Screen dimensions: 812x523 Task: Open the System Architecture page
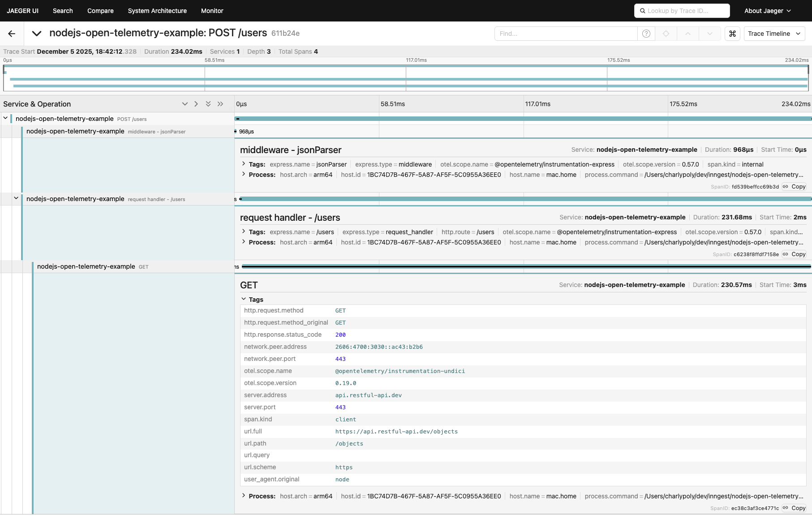157,10
